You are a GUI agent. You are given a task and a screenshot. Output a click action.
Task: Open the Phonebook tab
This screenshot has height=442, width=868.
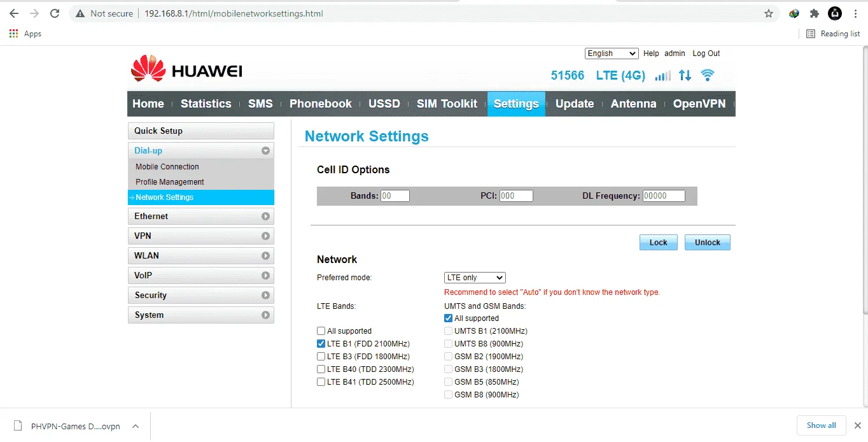tap(321, 104)
